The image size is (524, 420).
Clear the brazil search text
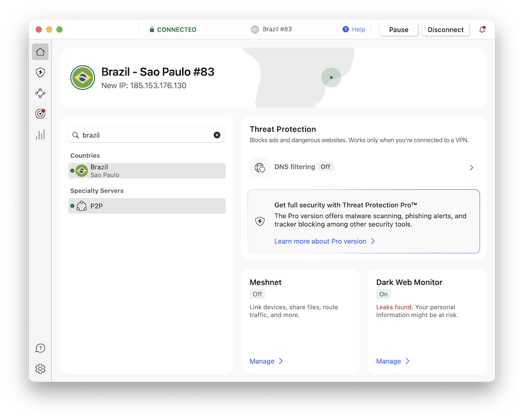[217, 135]
